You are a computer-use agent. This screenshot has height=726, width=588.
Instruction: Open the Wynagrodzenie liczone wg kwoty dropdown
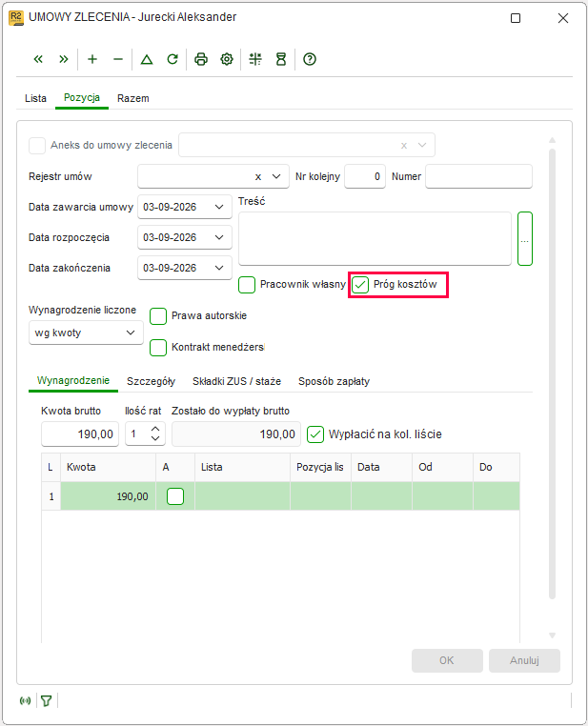click(86, 333)
